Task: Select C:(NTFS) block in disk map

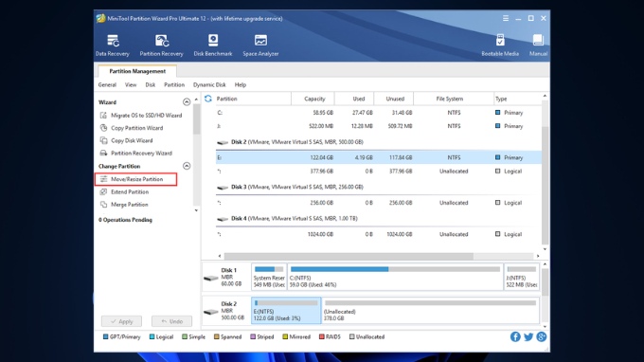Action: coord(395,277)
